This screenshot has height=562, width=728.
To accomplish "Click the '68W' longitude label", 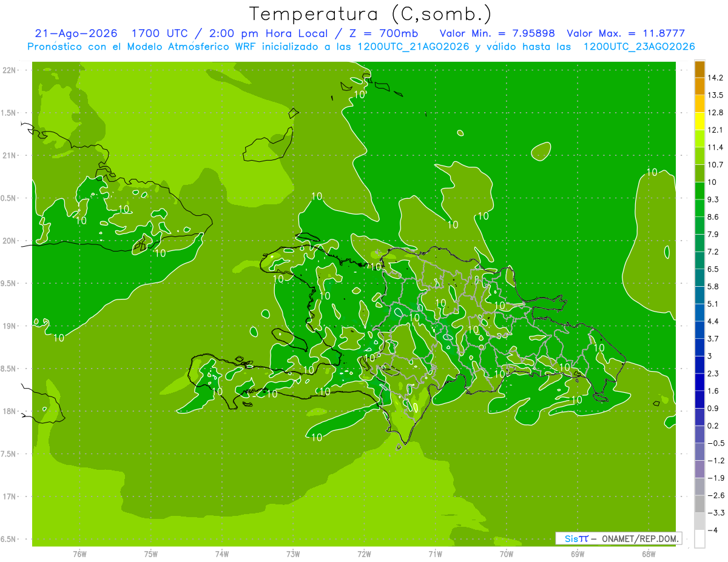I will coord(648,554).
